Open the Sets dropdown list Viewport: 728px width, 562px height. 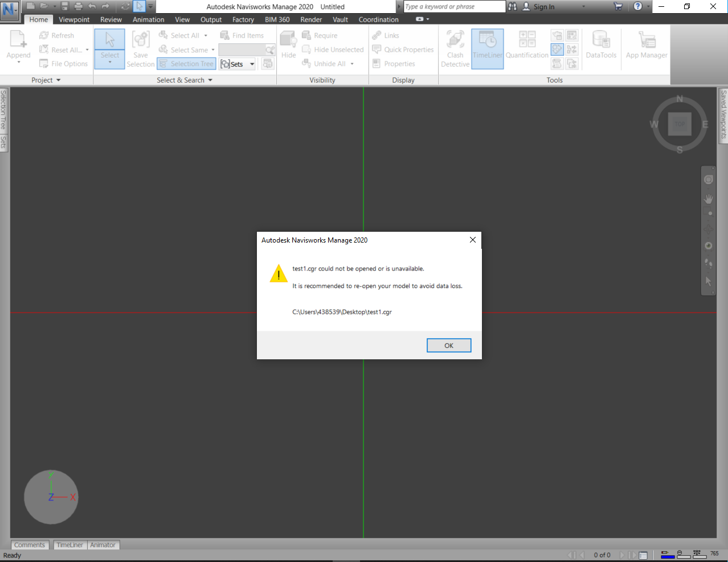click(252, 64)
